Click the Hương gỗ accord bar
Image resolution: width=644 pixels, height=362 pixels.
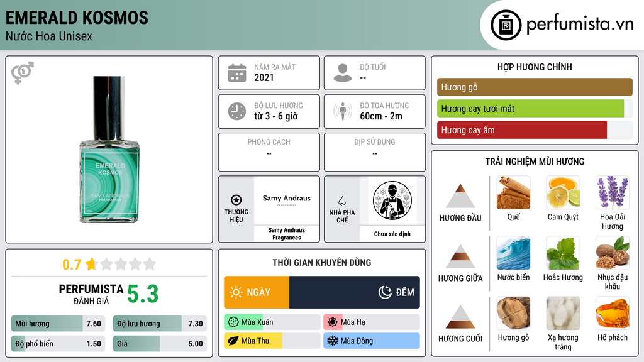535,87
